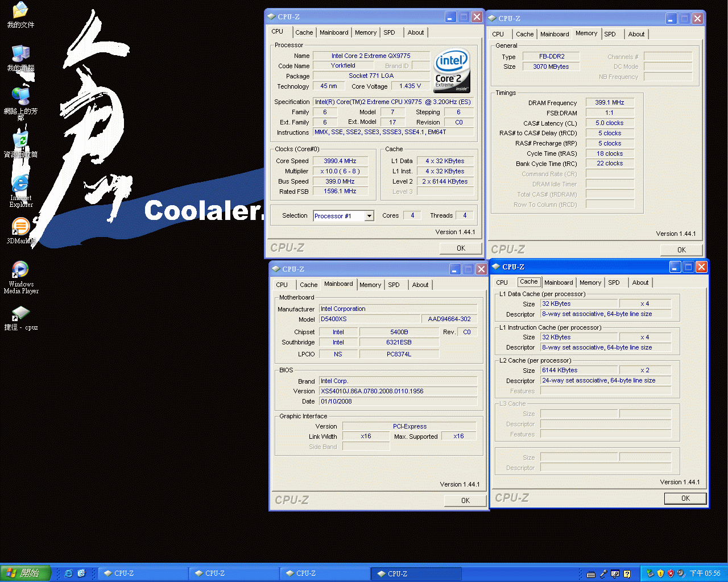This screenshot has width=728, height=582.
Task: Switch to the SPD tab in the window showing memory timings
Action: tap(610, 34)
